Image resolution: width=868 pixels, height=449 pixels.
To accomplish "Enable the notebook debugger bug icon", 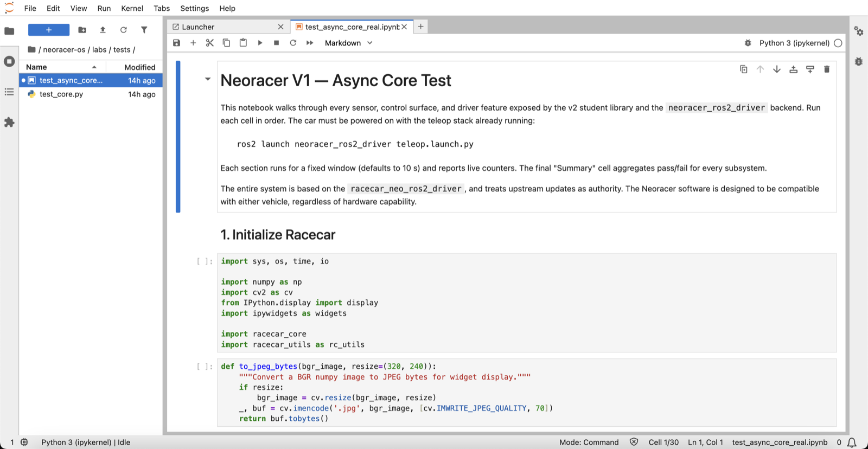I will (748, 43).
